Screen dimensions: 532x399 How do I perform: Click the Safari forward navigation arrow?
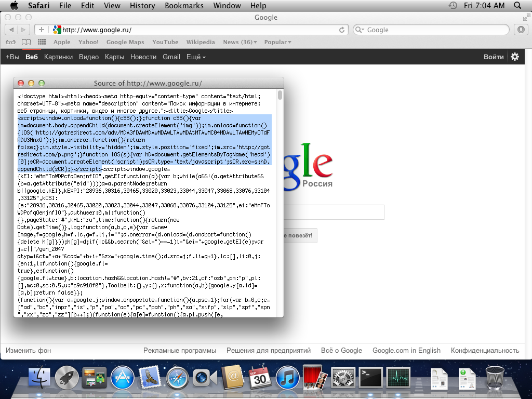(x=23, y=30)
